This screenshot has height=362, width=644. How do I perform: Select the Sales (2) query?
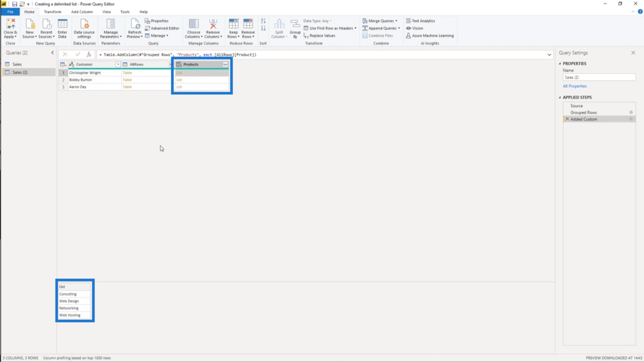click(29, 72)
